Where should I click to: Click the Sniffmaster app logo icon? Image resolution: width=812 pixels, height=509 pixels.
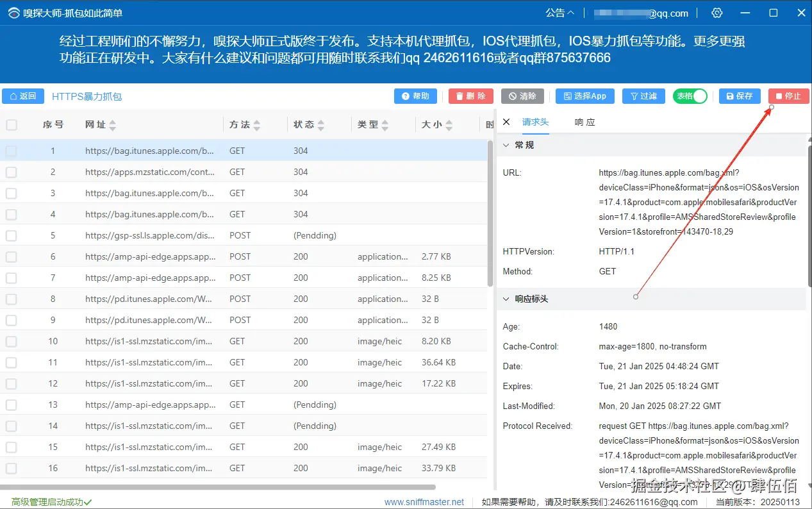click(x=13, y=13)
